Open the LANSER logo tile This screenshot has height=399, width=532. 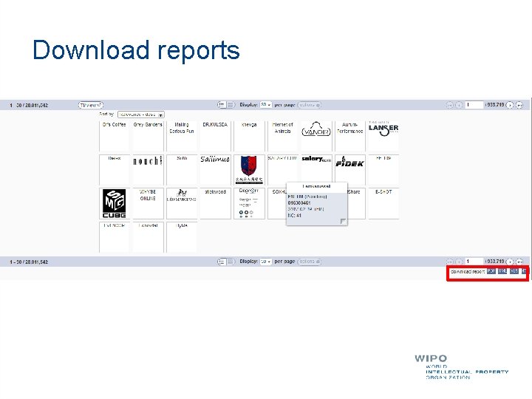click(x=383, y=136)
